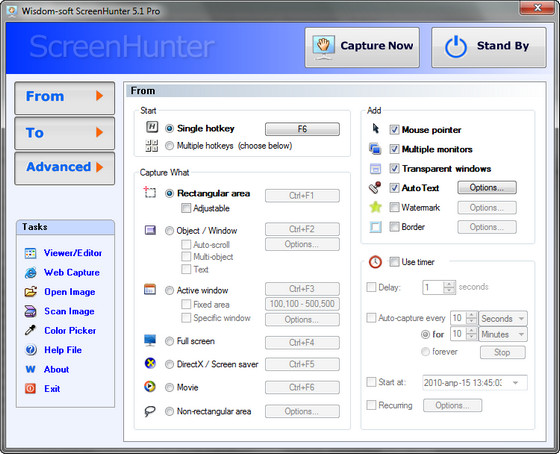Click the Movie player icon
Viewport: 560px width, 454px height.
point(150,386)
